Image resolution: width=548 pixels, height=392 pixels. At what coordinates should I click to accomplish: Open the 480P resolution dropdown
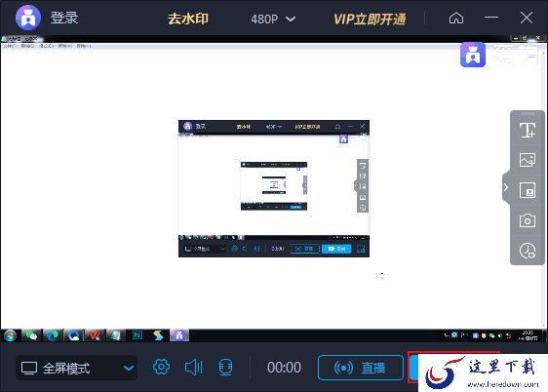pos(273,19)
